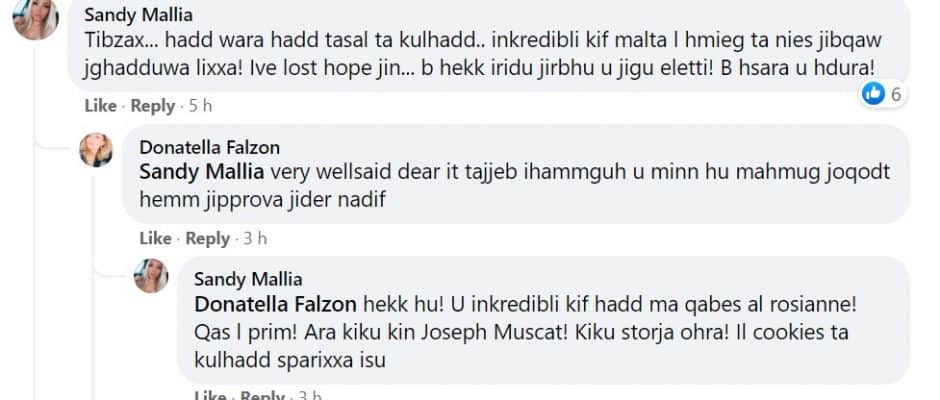The height and width of the screenshot is (400, 940).
Task: Open Sandy Mallia author name on nested reply
Action: point(248,279)
